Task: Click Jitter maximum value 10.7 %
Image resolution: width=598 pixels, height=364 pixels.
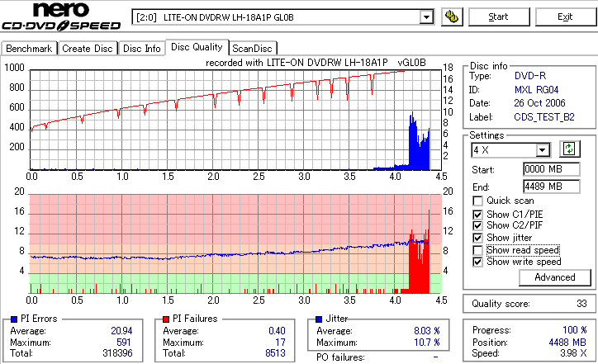Action: click(427, 343)
